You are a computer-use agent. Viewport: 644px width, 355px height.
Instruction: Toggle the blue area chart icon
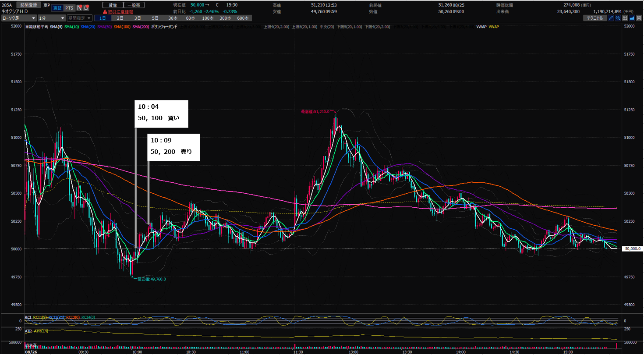[x=632, y=18]
